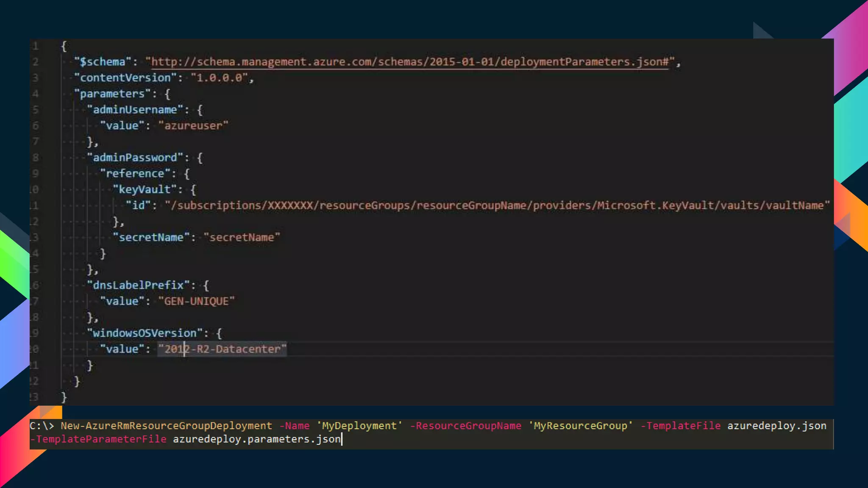Click New-AzureRmResourceGroupDeployment command text
Image resolution: width=868 pixels, height=488 pixels.
166,426
